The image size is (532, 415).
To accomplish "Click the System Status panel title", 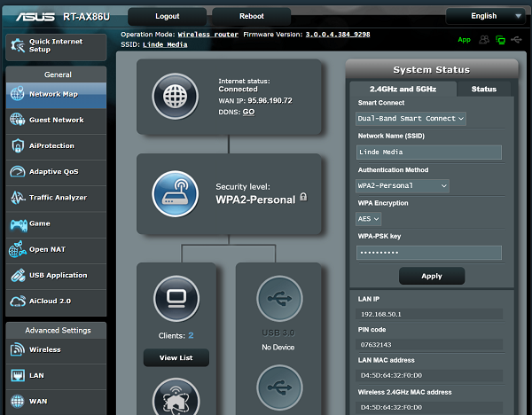I will click(432, 69).
